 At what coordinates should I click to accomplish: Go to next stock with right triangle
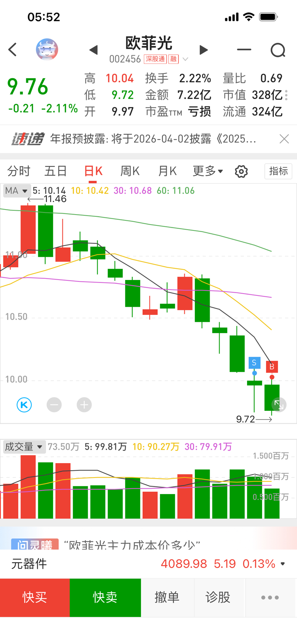point(203,50)
